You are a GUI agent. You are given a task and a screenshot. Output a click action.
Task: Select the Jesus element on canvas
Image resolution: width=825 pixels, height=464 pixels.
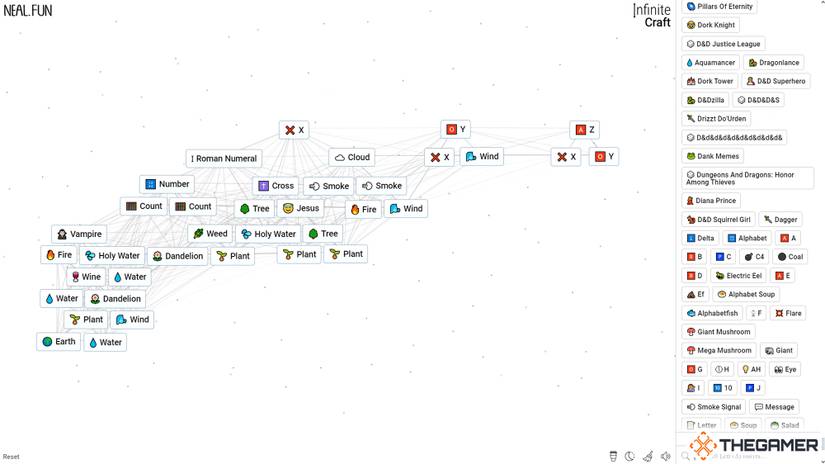[301, 208]
